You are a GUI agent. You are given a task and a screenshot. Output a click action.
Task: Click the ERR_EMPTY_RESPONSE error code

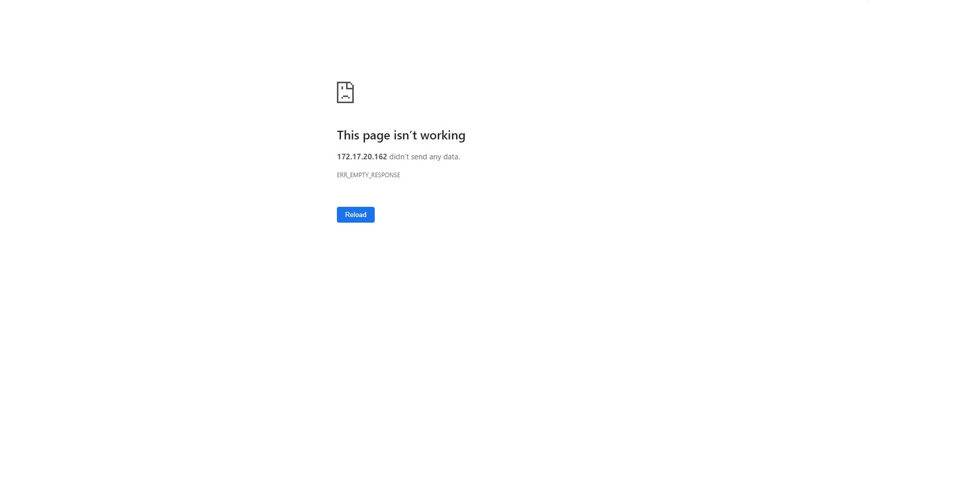[x=369, y=175]
